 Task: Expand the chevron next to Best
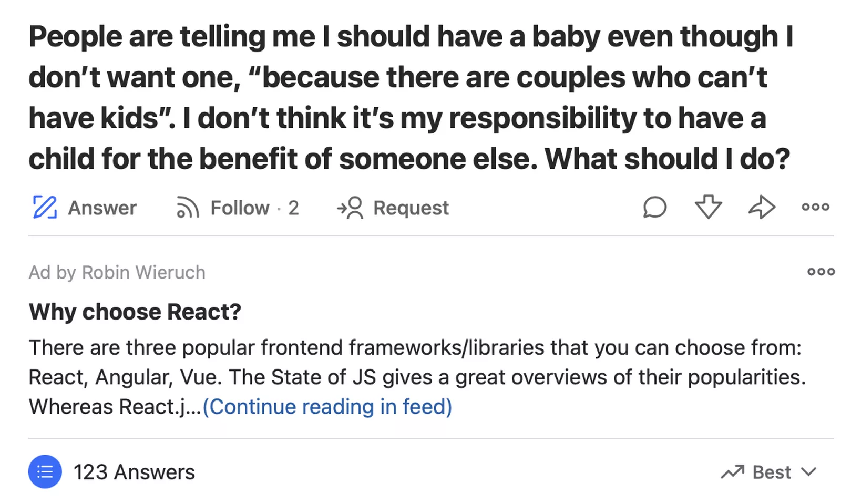pyautogui.click(x=809, y=472)
